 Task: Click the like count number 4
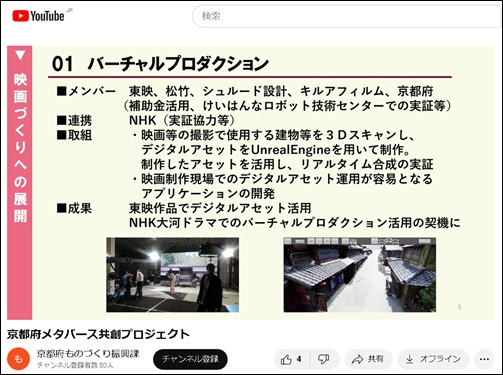click(299, 359)
